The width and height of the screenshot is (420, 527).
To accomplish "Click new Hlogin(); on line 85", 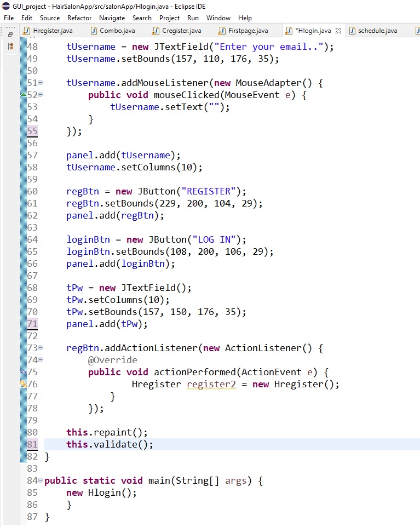I will click(x=101, y=492).
